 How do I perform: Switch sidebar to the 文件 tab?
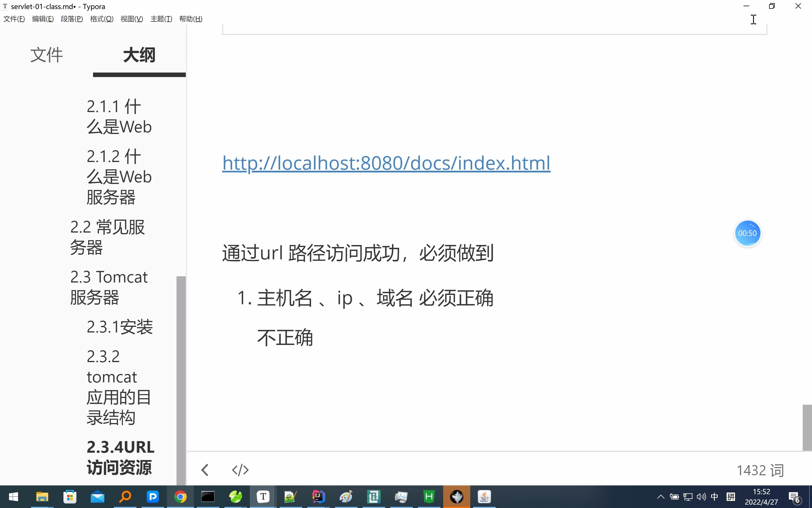tap(46, 55)
